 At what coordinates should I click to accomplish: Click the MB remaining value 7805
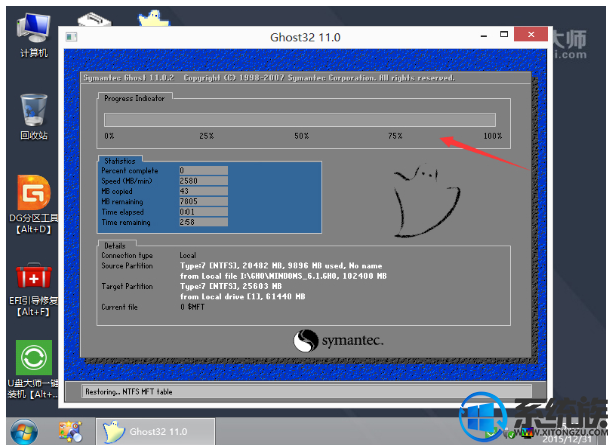[x=203, y=201]
